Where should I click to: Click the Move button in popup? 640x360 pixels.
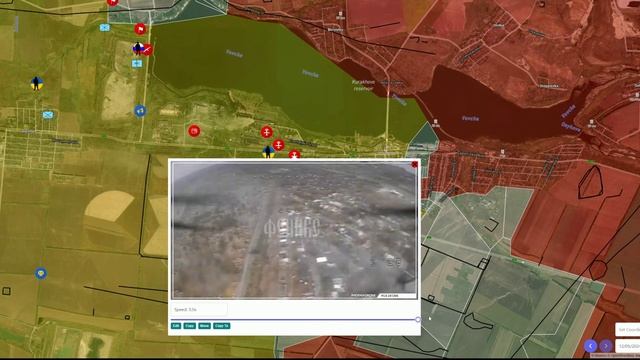[x=204, y=326]
